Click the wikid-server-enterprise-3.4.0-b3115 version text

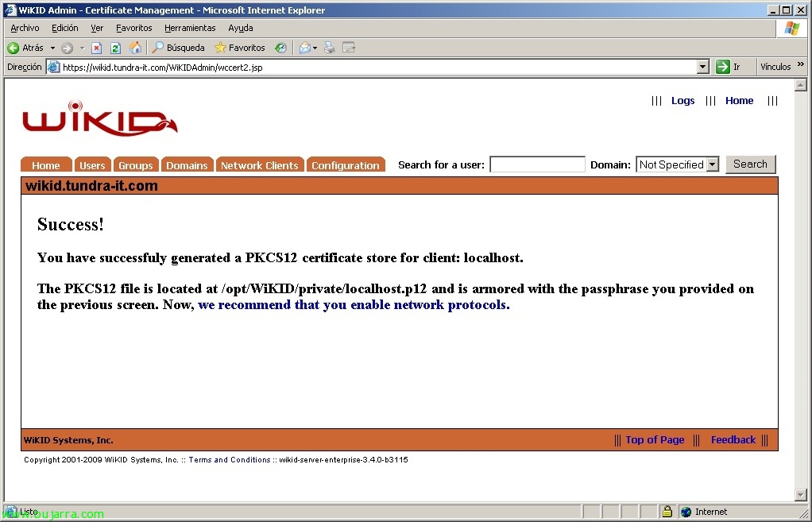click(343, 460)
